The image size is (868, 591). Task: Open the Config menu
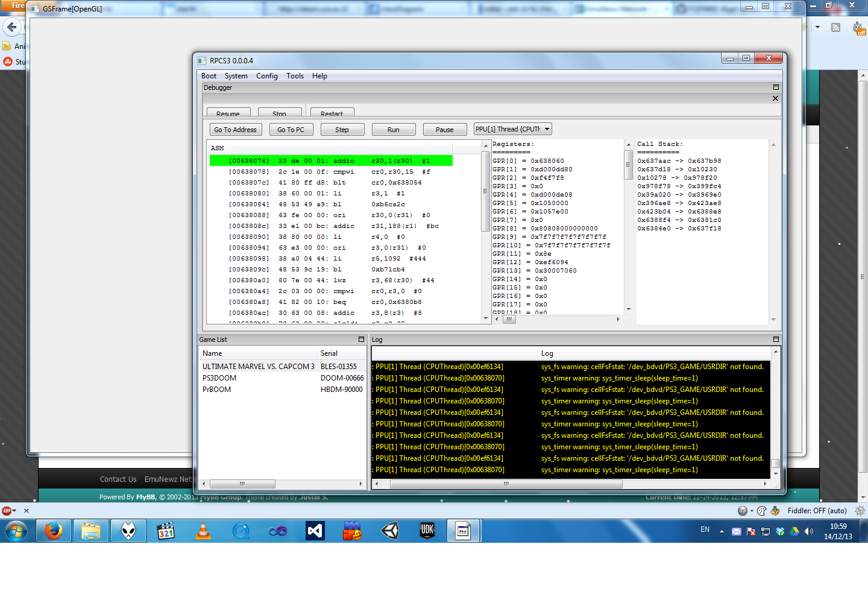point(266,76)
